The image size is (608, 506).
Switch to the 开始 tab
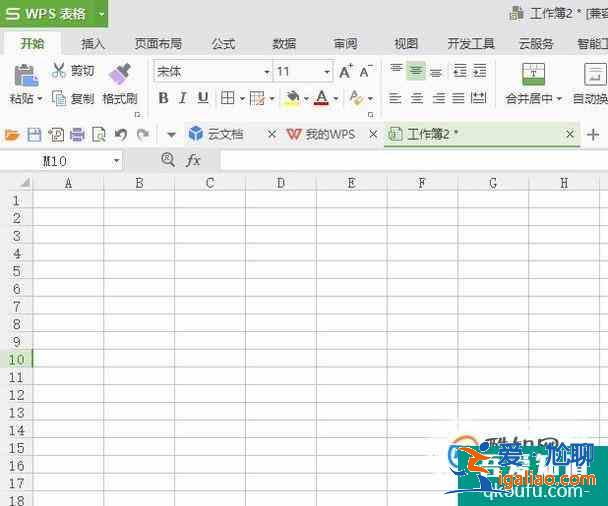coord(32,43)
